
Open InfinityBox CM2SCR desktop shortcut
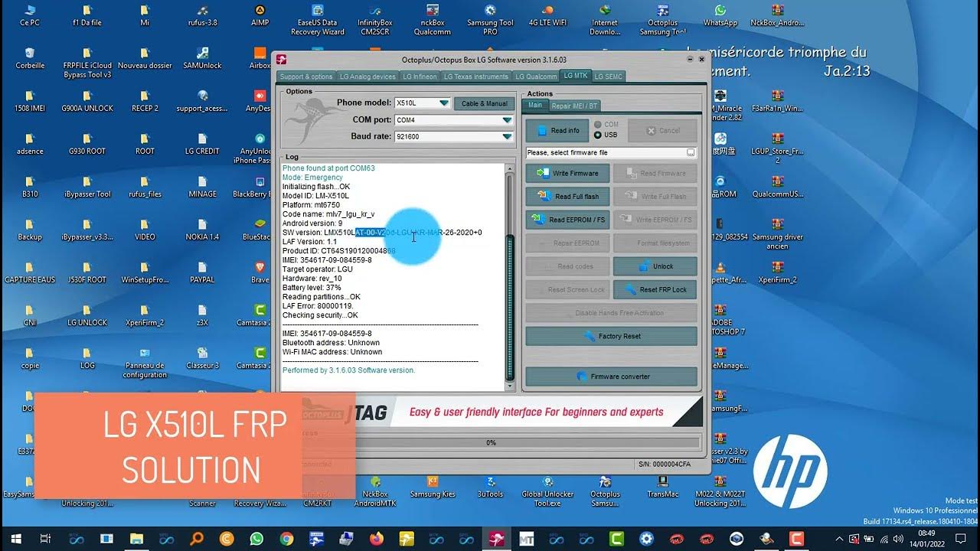(x=374, y=20)
